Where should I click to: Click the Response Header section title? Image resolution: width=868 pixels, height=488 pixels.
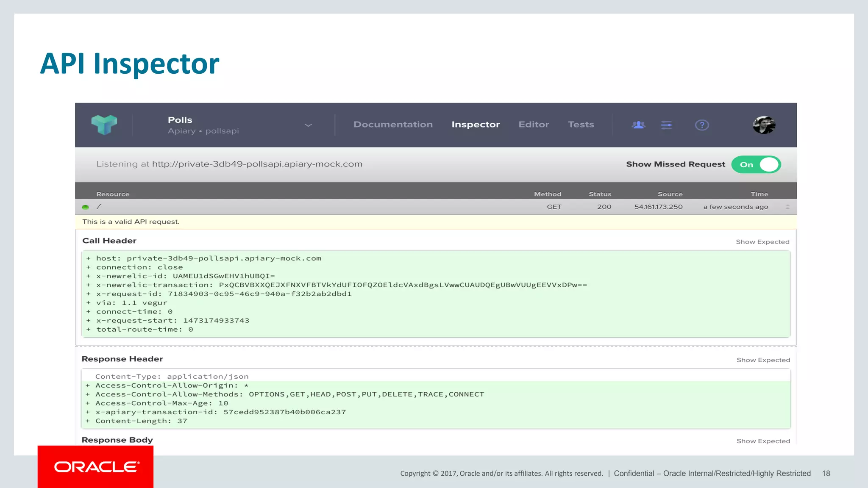coord(122,359)
